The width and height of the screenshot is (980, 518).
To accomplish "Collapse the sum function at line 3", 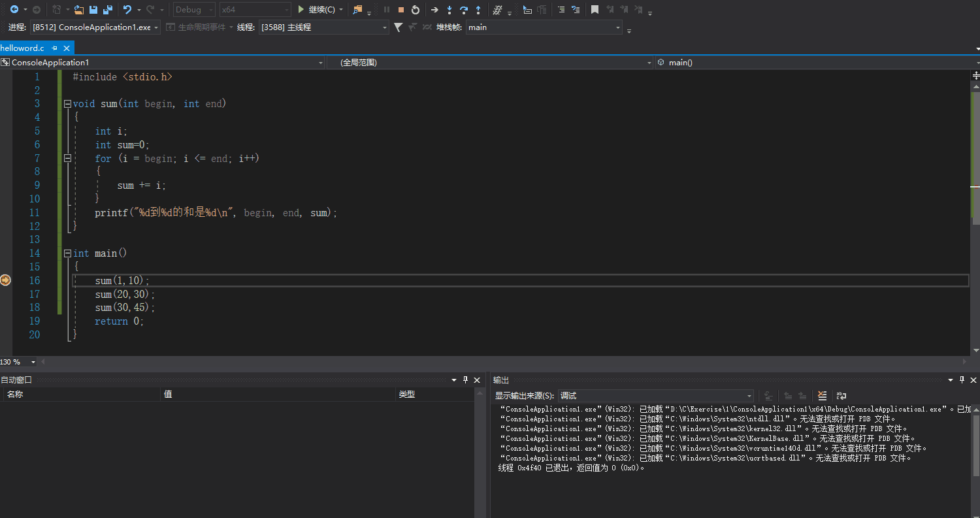I will [x=67, y=104].
